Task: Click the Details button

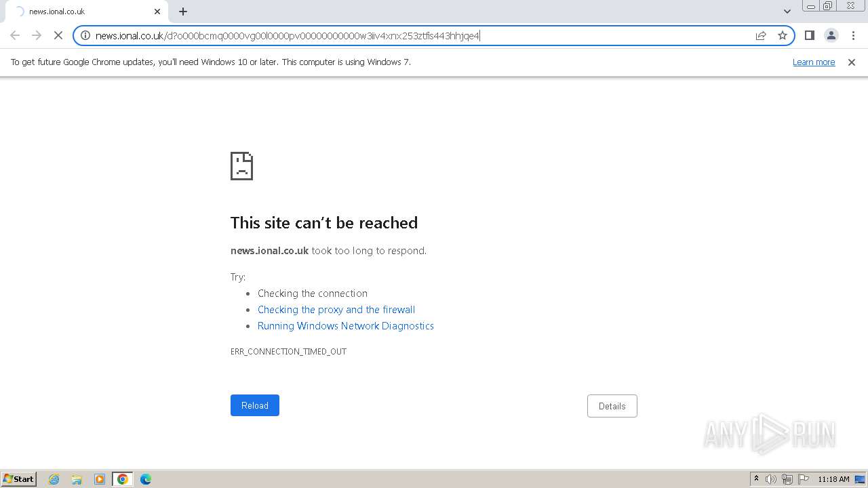Action: click(612, 406)
